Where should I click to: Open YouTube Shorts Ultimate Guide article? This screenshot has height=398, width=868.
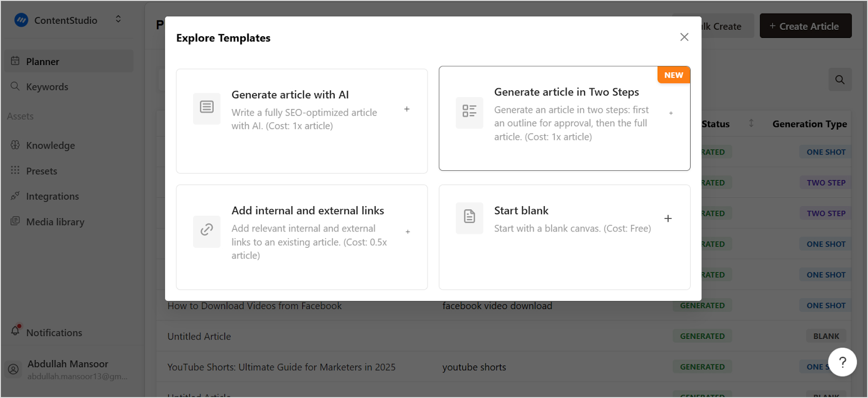click(x=282, y=367)
